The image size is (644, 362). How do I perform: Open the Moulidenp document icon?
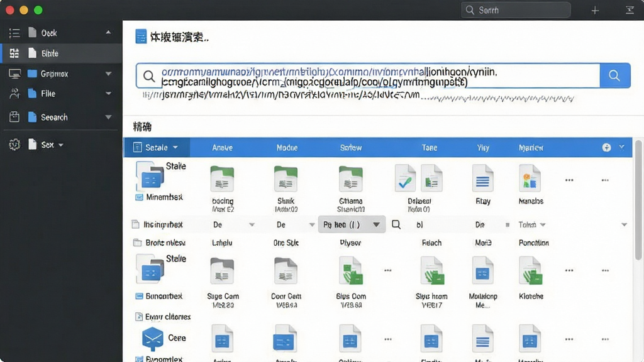pos(482,270)
